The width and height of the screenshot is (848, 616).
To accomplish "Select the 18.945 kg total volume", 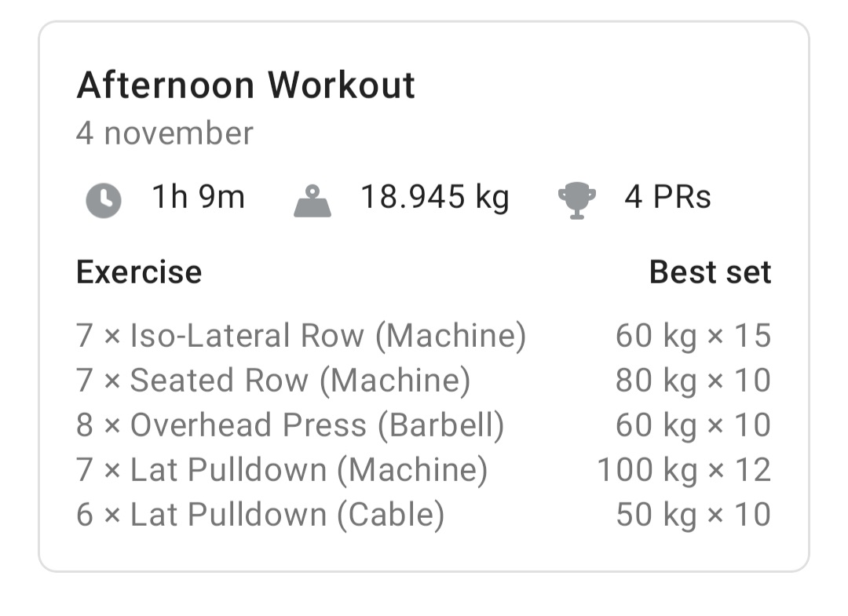I will 434,197.
